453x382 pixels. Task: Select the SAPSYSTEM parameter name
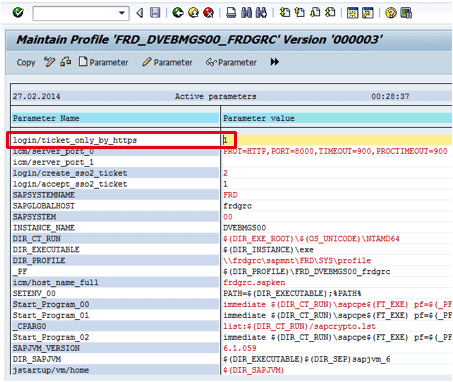click(x=34, y=217)
